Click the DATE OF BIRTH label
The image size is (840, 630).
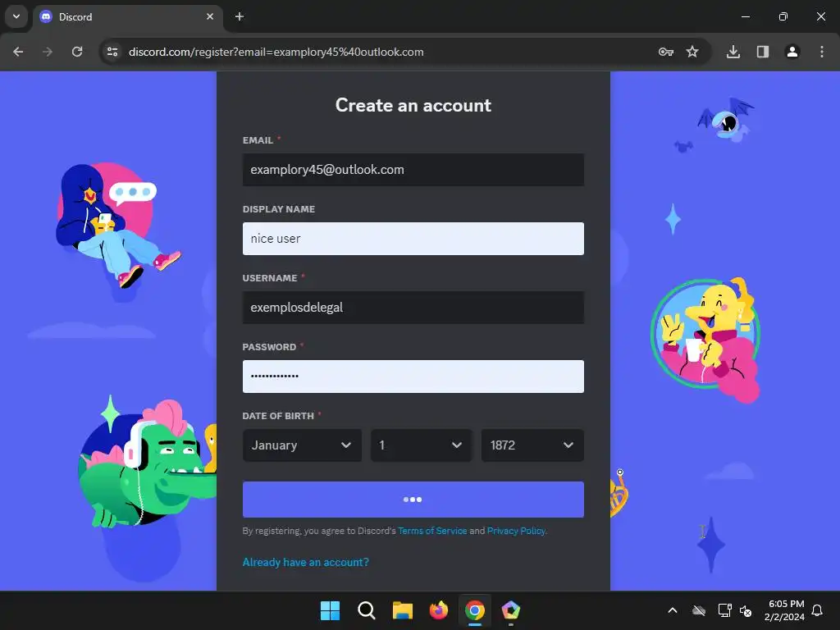[278, 416]
